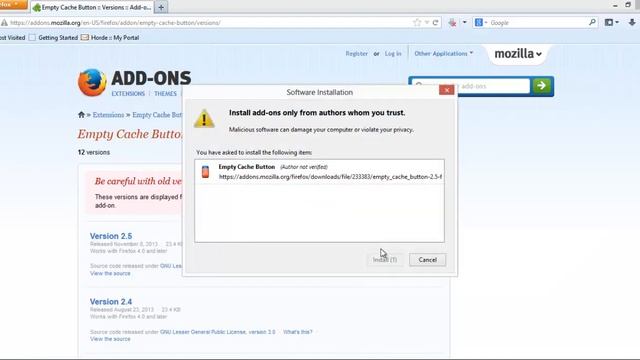Click View the source under Version 2.5

110,273
